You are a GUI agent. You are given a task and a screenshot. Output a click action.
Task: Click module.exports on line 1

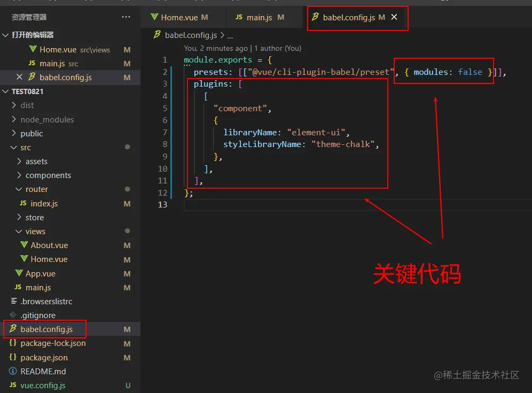click(218, 60)
